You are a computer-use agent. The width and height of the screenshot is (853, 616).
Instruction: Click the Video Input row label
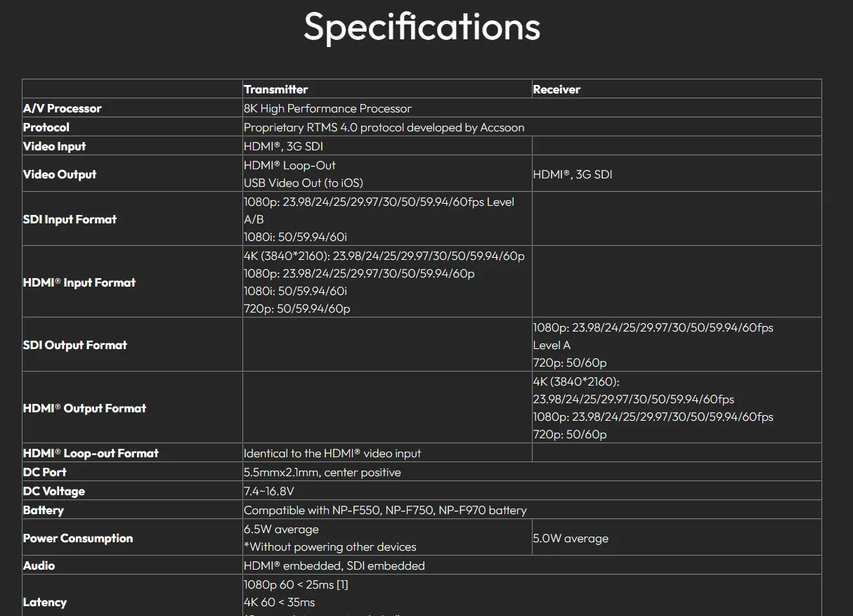54,146
